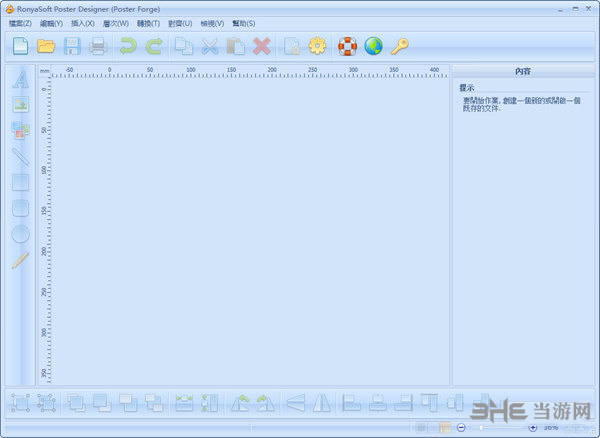Select the Rectangle shape tool
The height and width of the screenshot is (438, 600).
(20, 182)
